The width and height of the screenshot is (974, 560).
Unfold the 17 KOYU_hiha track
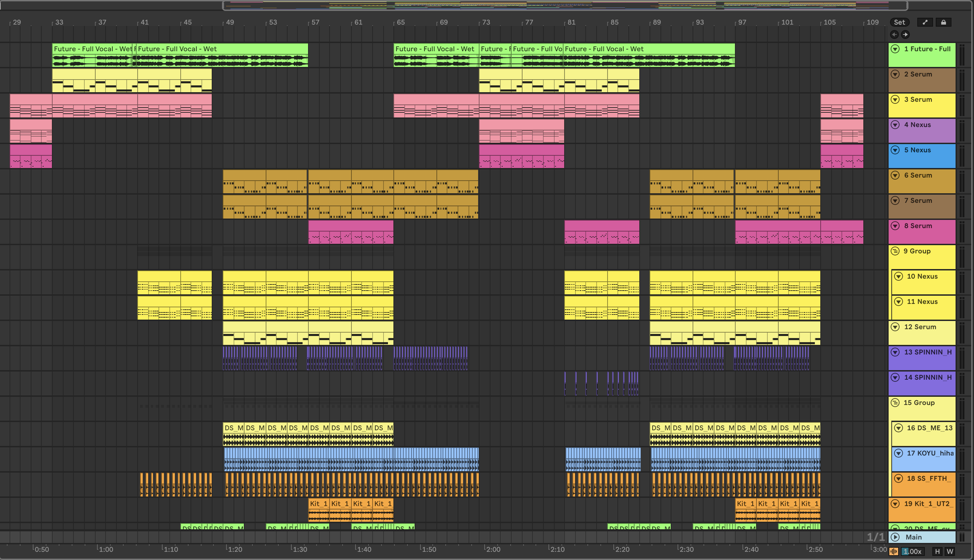click(898, 453)
